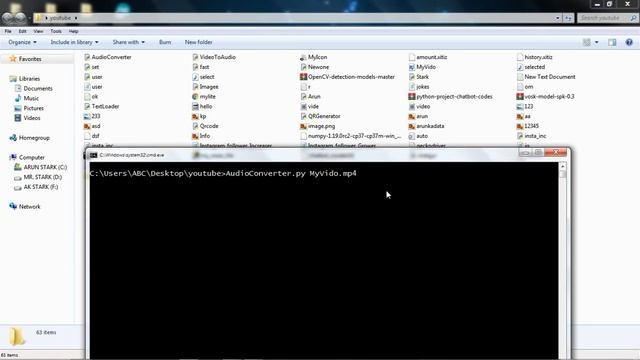
Task: Select the numpy-1.19.0rc2 wheel file
Action: (355, 136)
